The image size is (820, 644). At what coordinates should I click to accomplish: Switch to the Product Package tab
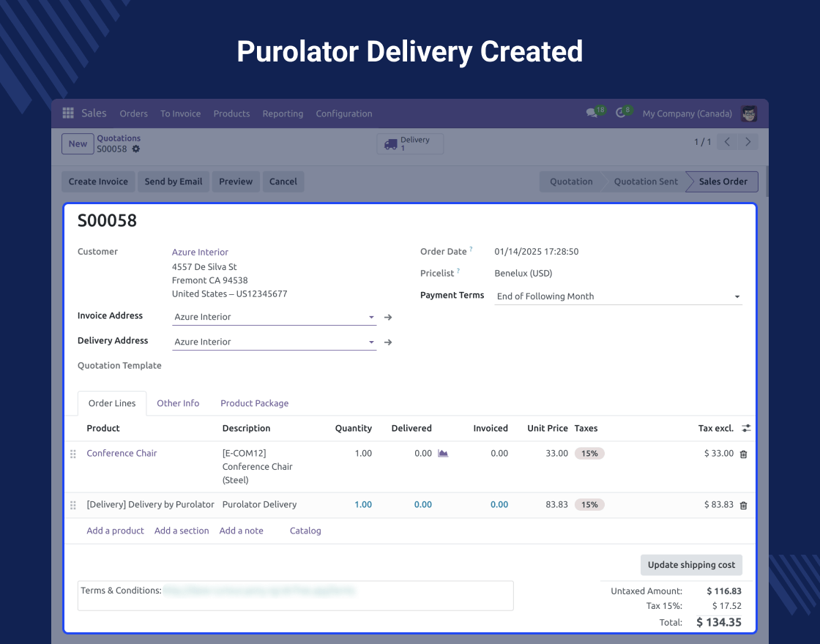pos(254,403)
